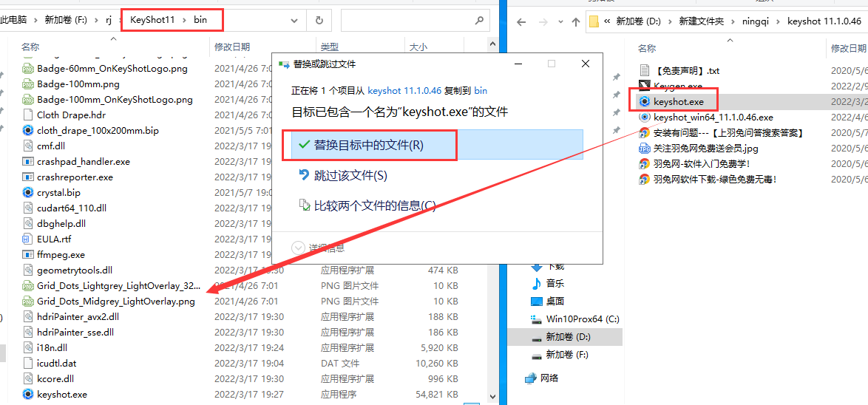The width and height of the screenshot is (868, 405).
Task: Select 【免责声明】.txt file icon
Action: point(645,70)
